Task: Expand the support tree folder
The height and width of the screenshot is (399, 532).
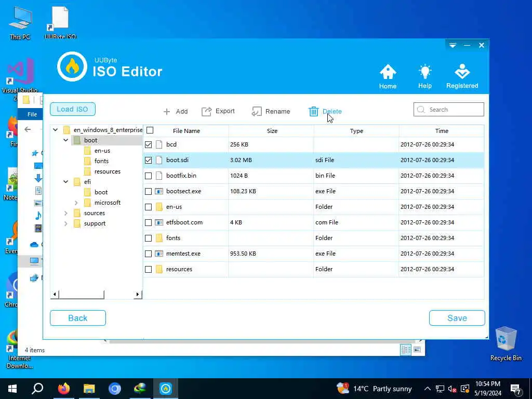Action: [x=66, y=223]
